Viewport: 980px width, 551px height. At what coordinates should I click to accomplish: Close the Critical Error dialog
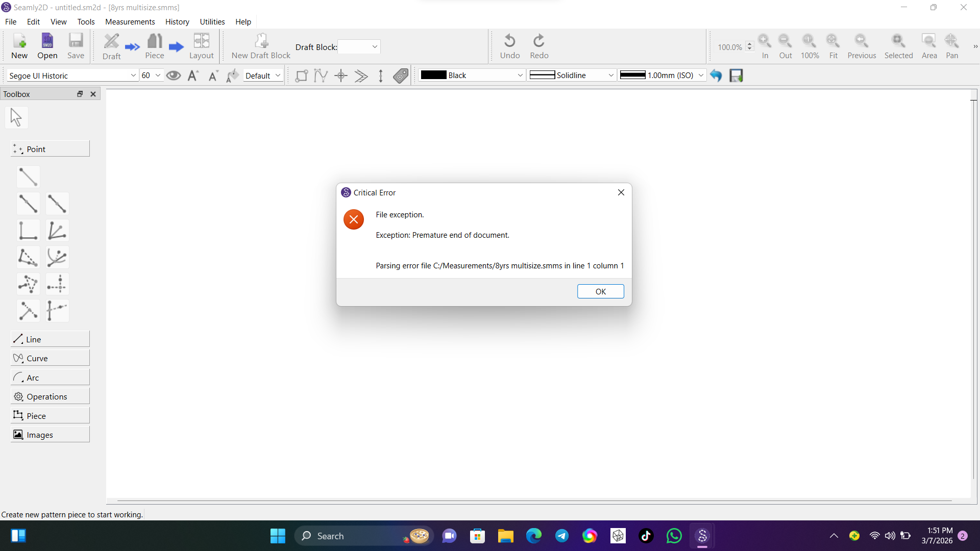pos(621,192)
